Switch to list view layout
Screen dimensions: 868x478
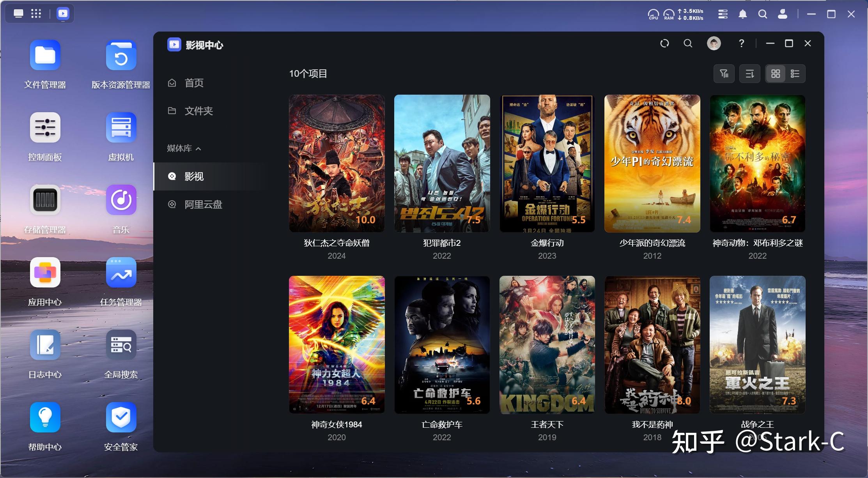795,73
